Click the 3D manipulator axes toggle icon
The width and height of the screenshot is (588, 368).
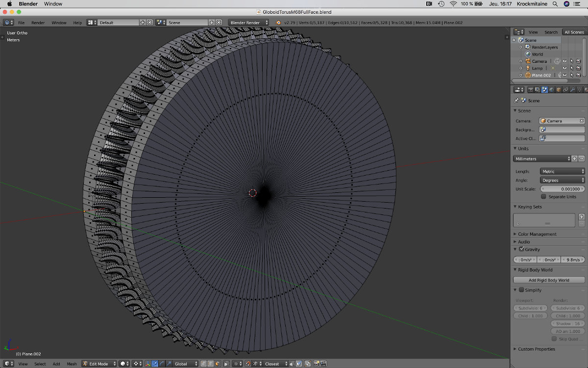tap(148, 364)
